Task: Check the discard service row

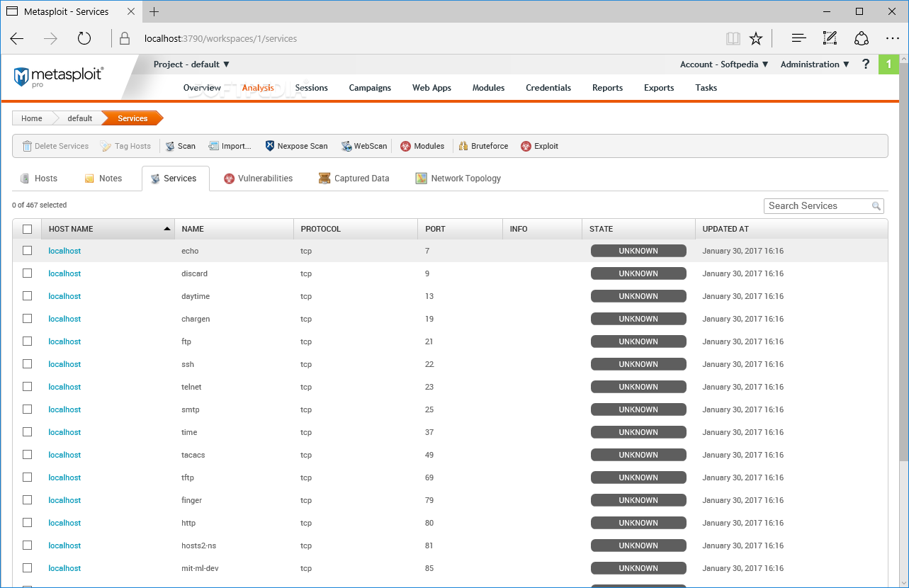Action: click(27, 273)
